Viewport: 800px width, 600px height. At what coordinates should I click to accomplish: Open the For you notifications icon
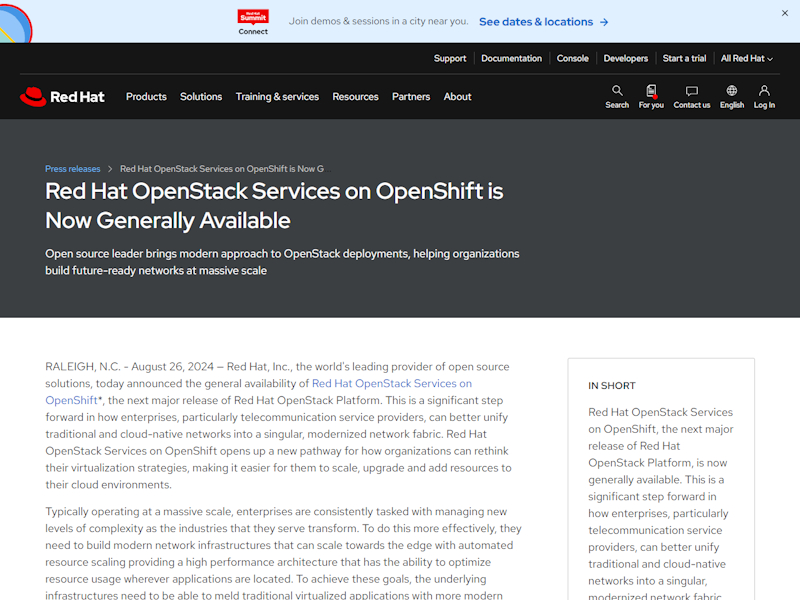coord(651,96)
